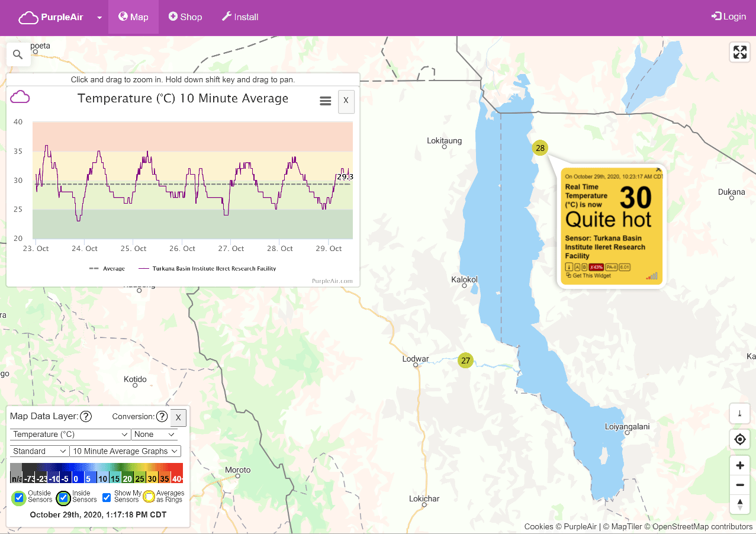756x534 pixels.
Task: Open the Conversion None dropdown
Action: coord(155,435)
